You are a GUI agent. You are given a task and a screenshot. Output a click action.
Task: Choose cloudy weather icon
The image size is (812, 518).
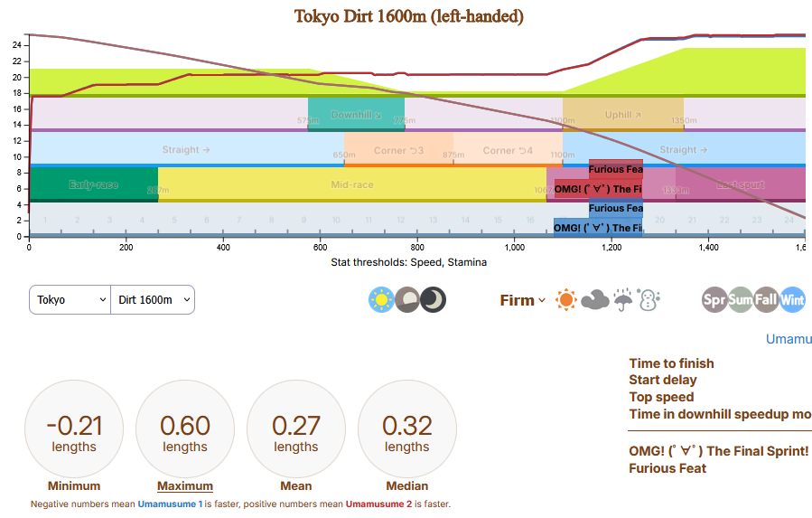(595, 300)
